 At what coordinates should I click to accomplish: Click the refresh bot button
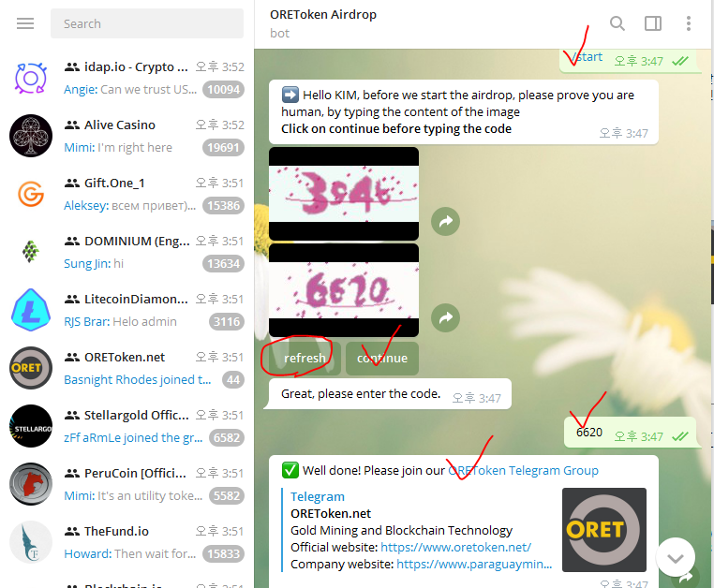(305, 359)
